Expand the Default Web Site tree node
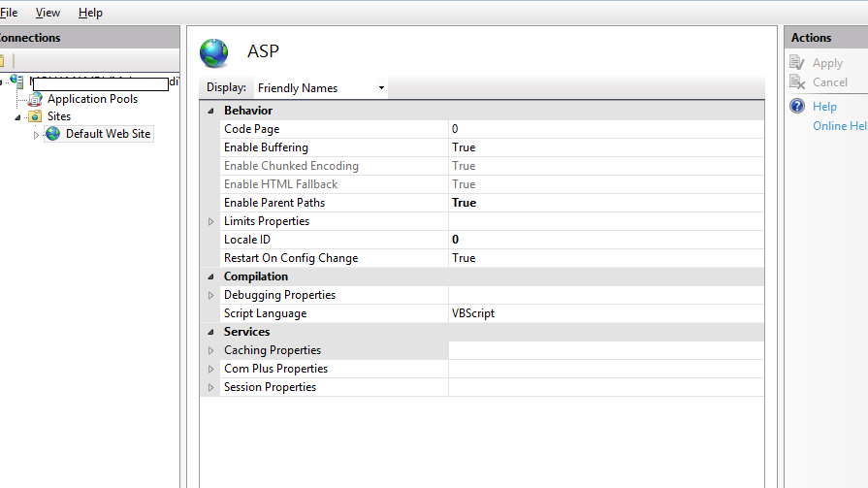Viewport: 868px width, 488px height. 37,135
